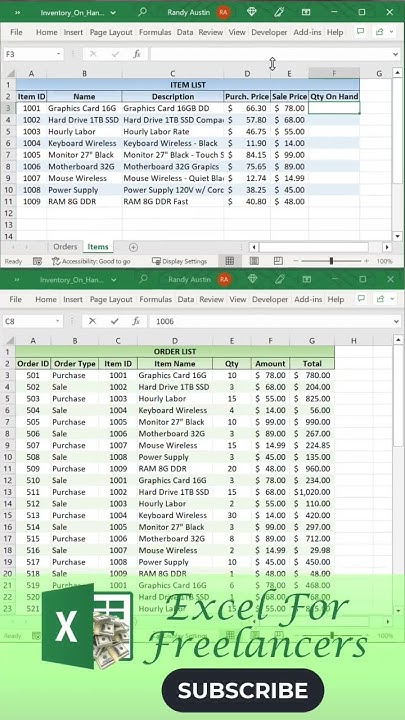
Task: Click zoom out minus in top status bar
Action: [296, 261]
